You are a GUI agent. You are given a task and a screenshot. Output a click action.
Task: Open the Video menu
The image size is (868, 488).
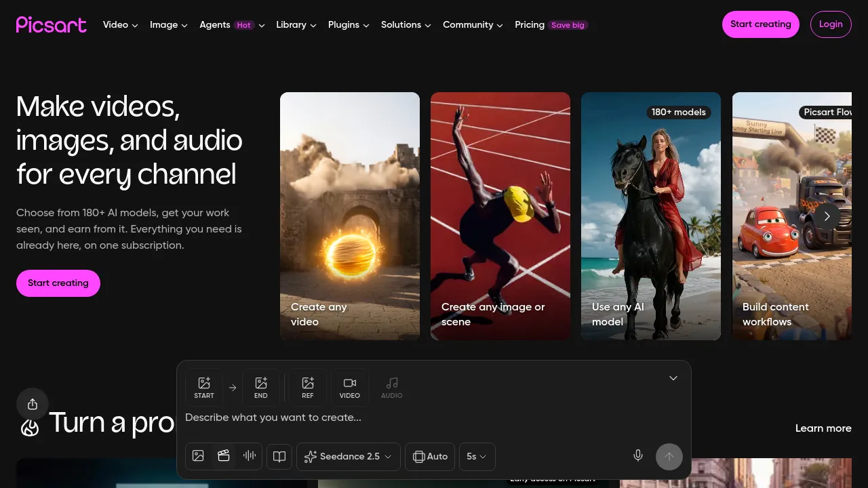point(121,25)
